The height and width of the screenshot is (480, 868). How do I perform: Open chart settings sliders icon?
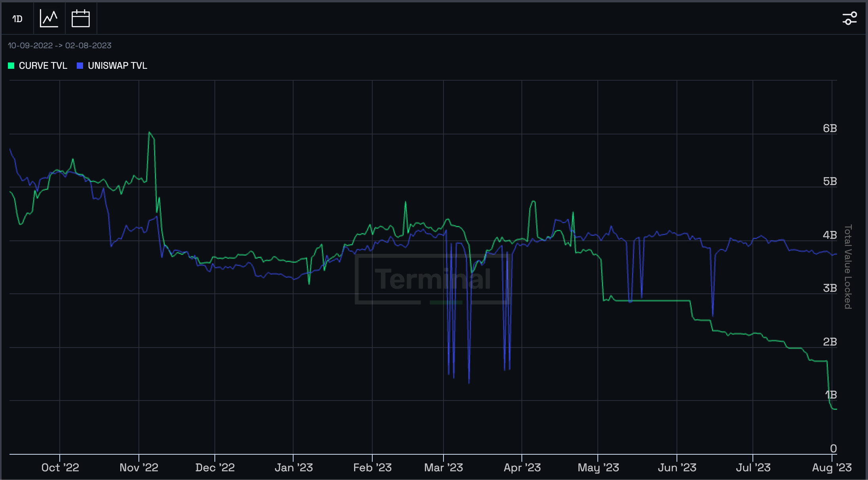click(x=849, y=18)
